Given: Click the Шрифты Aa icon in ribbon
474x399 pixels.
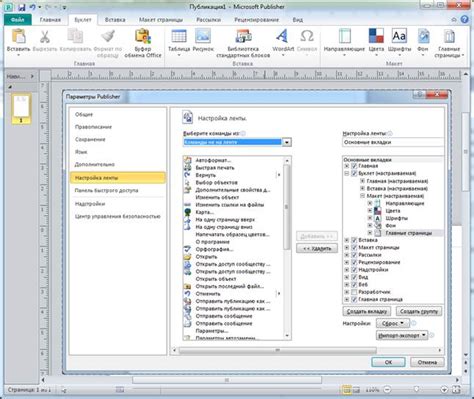Looking at the screenshot, I should 399,37.
